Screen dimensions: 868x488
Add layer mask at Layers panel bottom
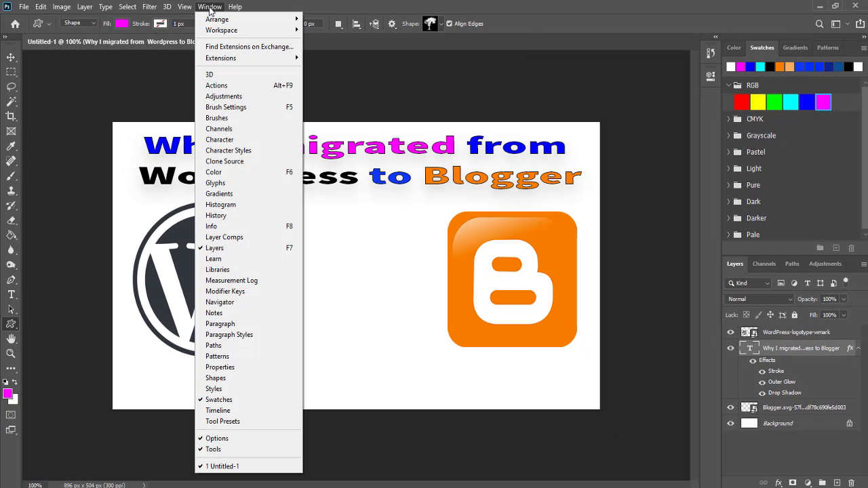tap(793, 483)
